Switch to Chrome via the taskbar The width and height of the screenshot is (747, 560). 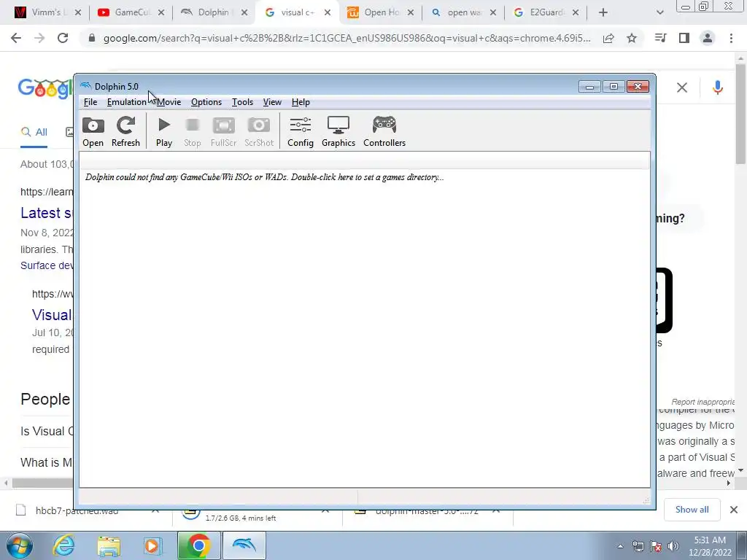[x=198, y=545]
